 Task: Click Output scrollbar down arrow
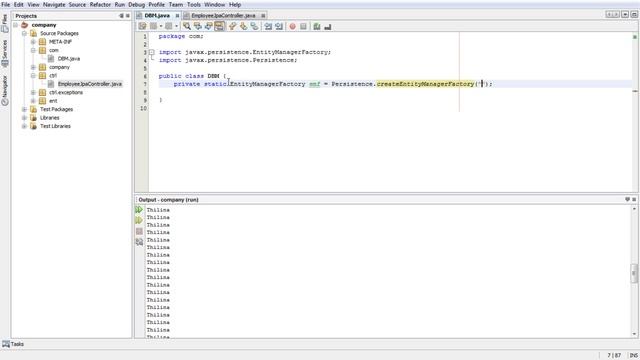[x=634, y=334]
